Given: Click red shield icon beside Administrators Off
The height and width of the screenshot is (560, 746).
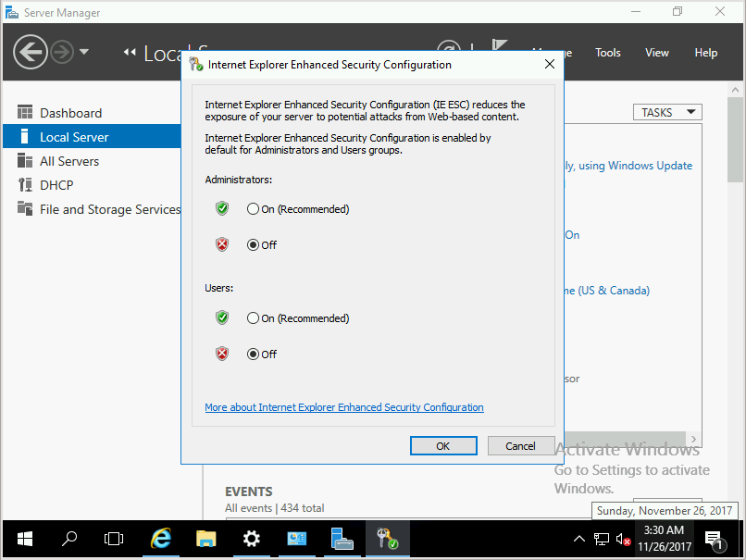Looking at the screenshot, I should coord(222,244).
